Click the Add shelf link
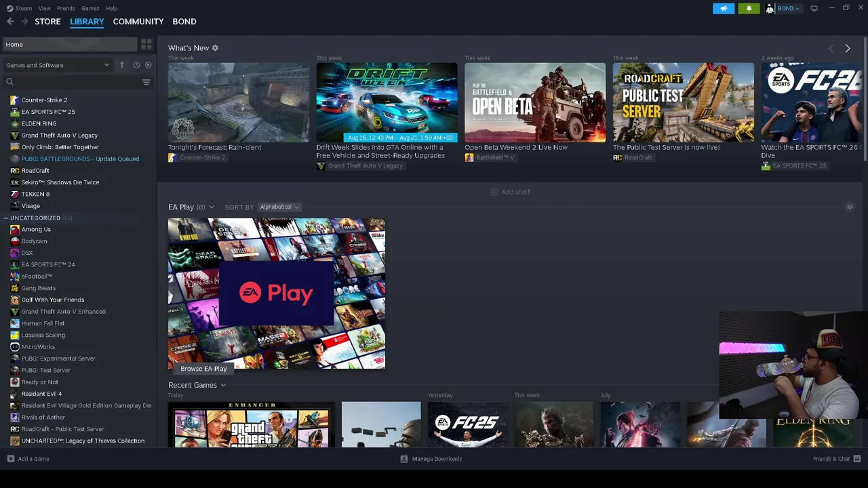The height and width of the screenshot is (488, 868). pos(515,192)
